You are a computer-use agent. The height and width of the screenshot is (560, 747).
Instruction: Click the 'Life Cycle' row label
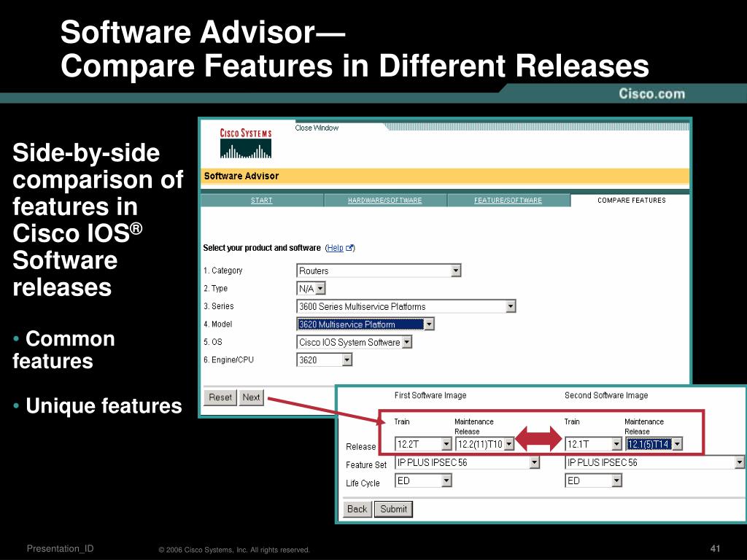[x=363, y=483]
